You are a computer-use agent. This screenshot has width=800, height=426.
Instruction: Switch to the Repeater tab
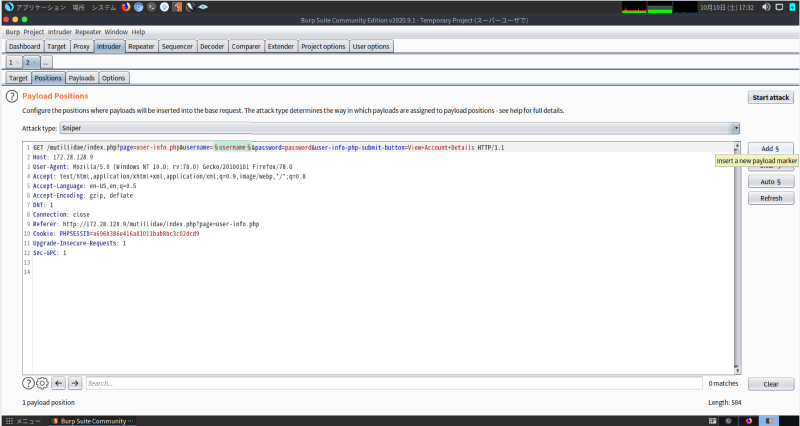click(x=141, y=46)
